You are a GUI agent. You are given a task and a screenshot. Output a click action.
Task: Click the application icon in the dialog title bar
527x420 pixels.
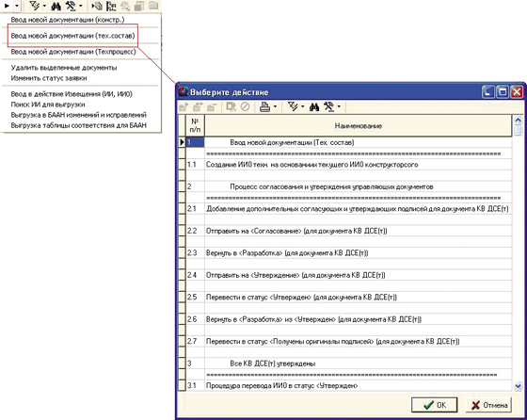(184, 91)
